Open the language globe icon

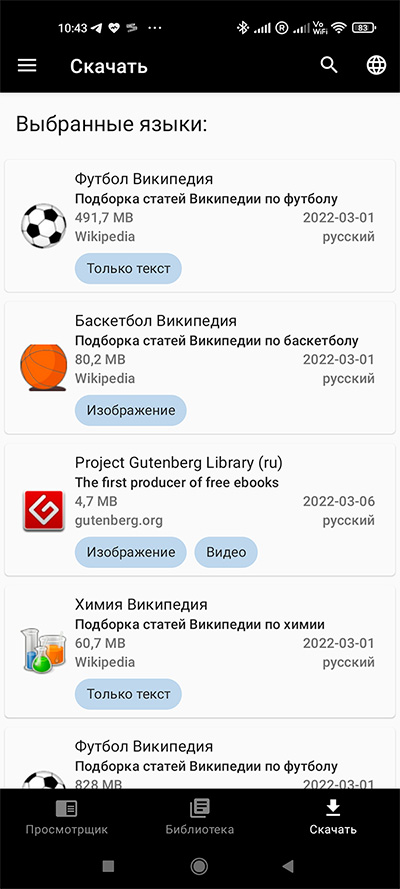pyautogui.click(x=376, y=65)
